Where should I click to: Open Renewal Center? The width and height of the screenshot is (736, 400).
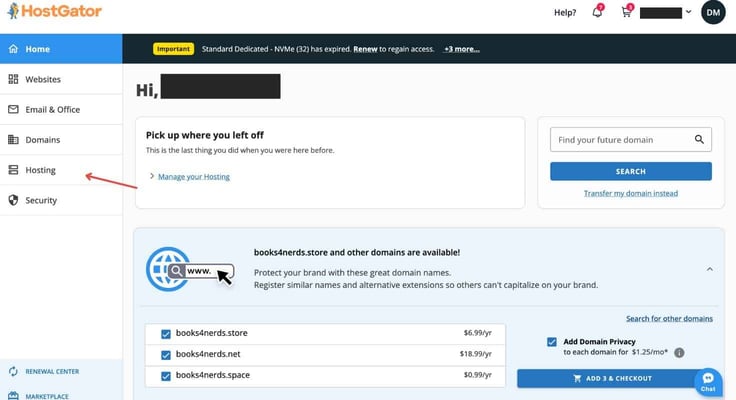[x=52, y=371]
